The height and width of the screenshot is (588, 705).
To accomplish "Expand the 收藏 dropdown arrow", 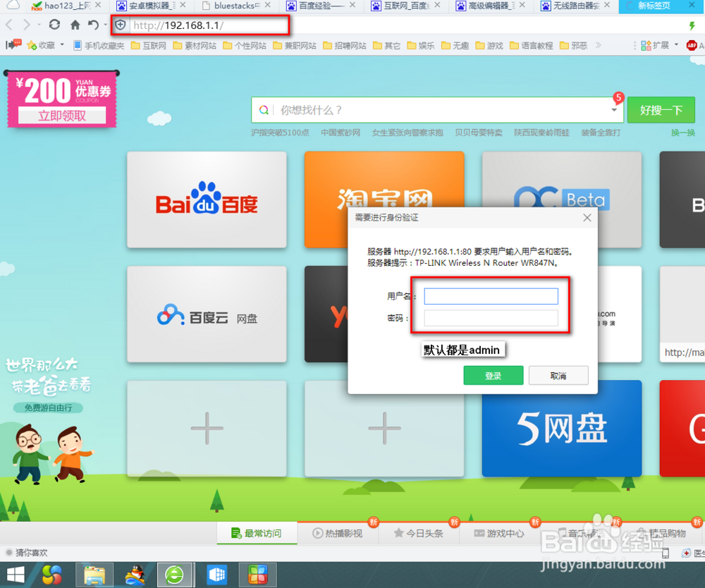I will (62, 44).
